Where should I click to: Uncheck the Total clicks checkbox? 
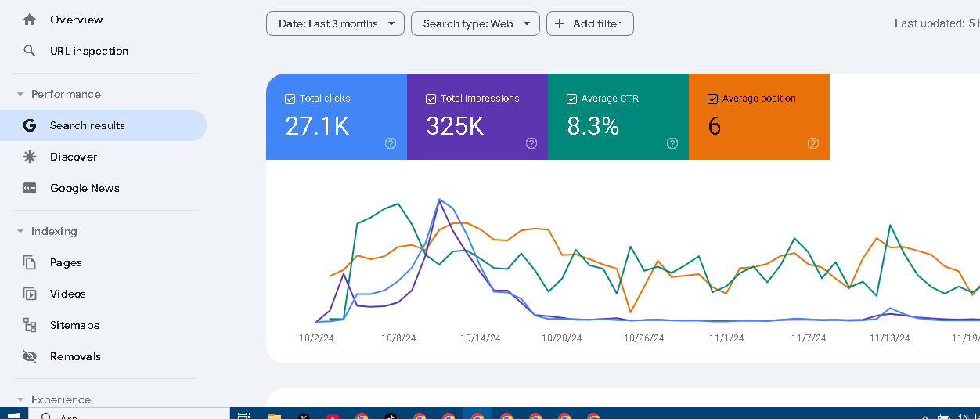pyautogui.click(x=290, y=99)
